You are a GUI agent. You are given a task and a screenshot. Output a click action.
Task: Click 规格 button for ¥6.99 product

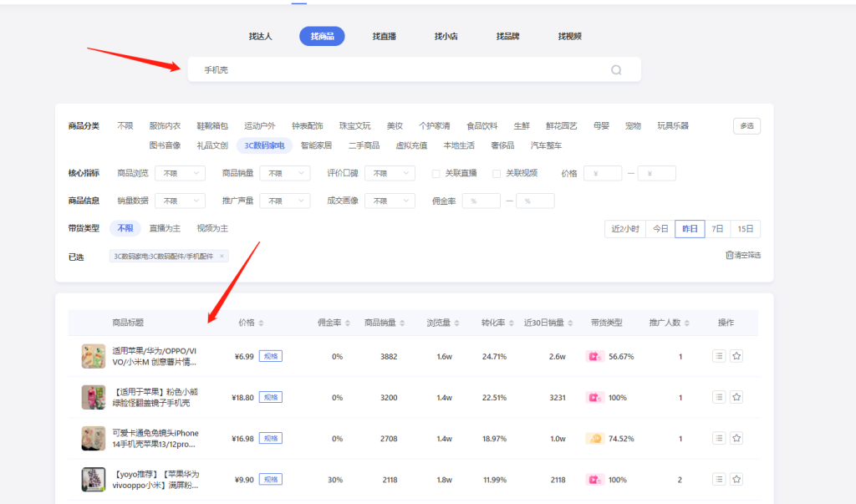(x=271, y=357)
